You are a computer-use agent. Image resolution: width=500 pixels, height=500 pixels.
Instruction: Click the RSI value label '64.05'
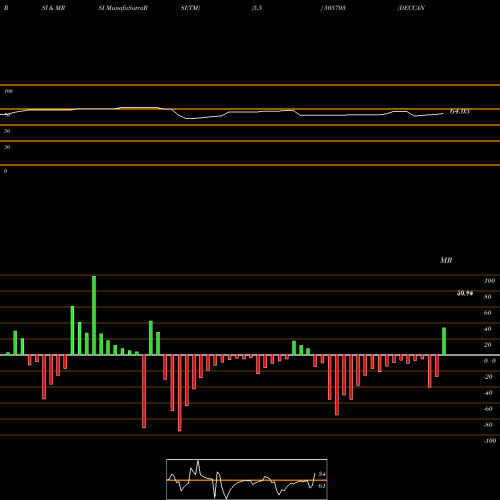pyautogui.click(x=460, y=111)
